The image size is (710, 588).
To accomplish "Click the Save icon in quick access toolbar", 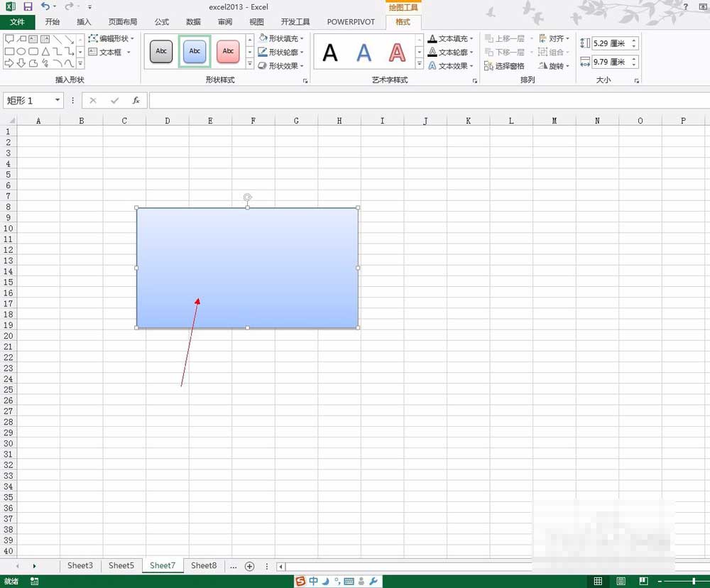I will pos(28,6).
